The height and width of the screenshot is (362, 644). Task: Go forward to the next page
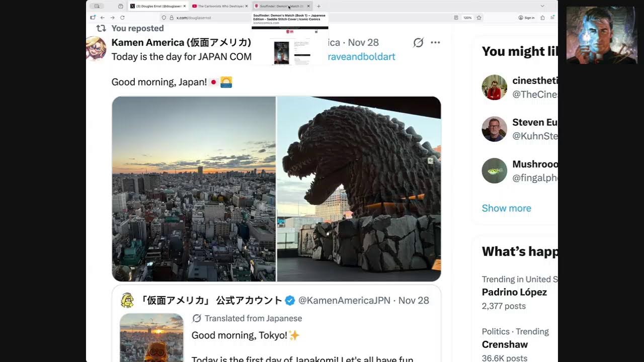112,18
